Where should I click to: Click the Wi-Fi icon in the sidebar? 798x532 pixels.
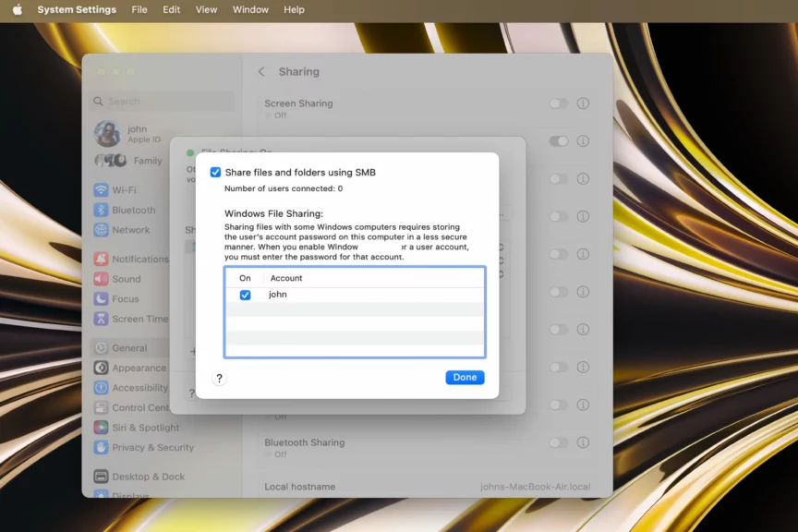101,190
